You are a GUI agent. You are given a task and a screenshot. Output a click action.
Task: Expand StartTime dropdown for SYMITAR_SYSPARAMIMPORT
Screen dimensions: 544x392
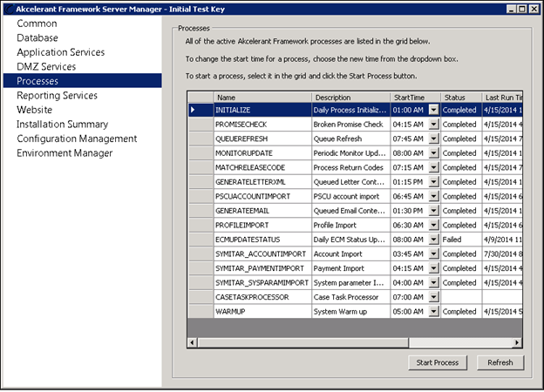[x=433, y=282]
